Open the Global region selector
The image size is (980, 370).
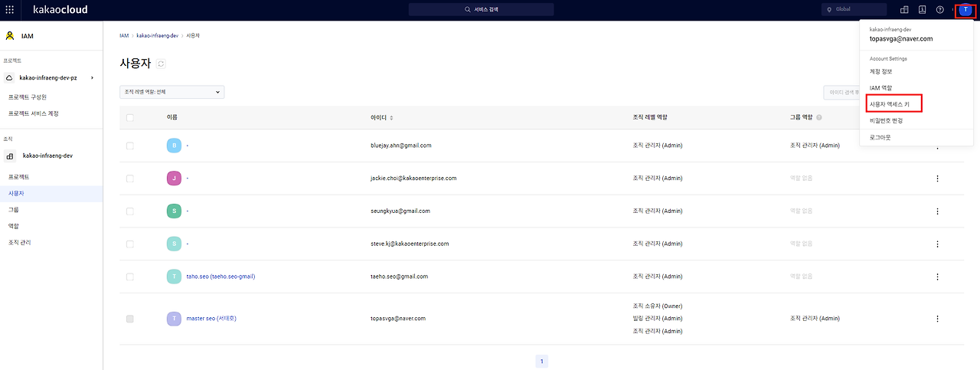tap(854, 10)
